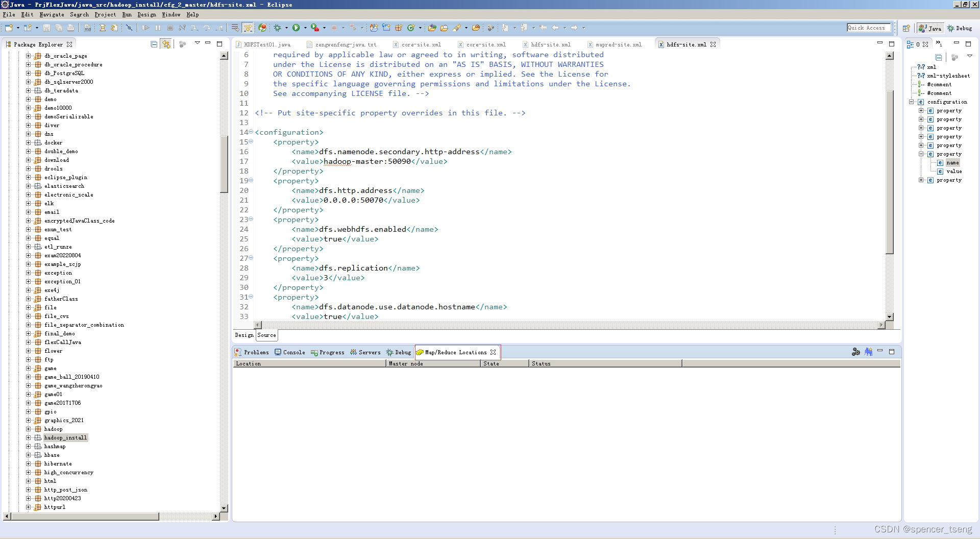Viewport: 980px width, 539px height.
Task: Save the current file using the toolbar
Action: tap(46, 28)
